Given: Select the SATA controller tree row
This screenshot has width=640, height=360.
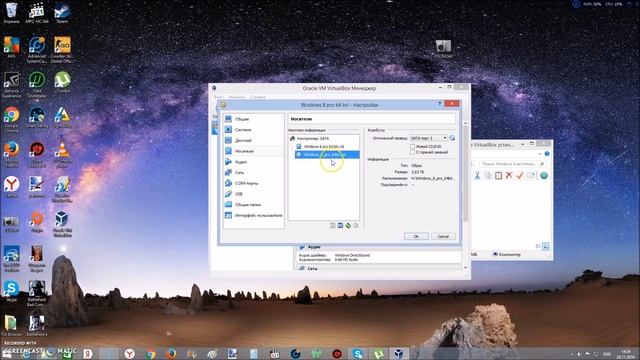Looking at the screenshot, I should click(x=324, y=138).
